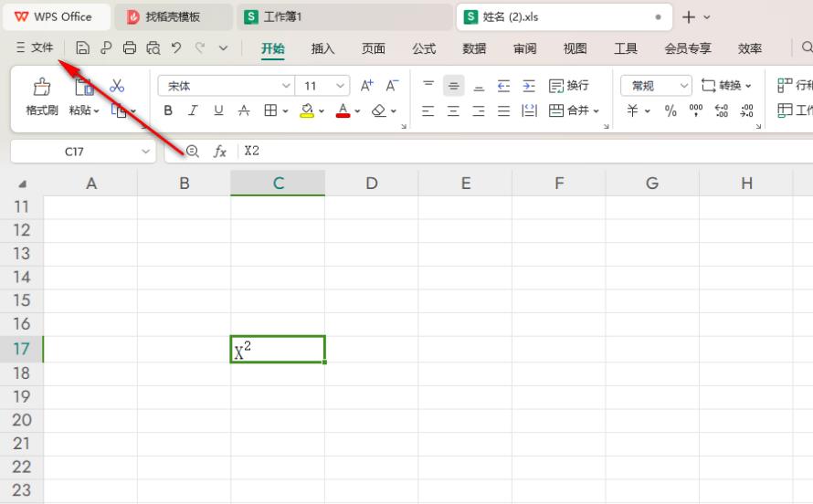813x504 pixels.
Task: Open print preview icon
Action: 153,48
